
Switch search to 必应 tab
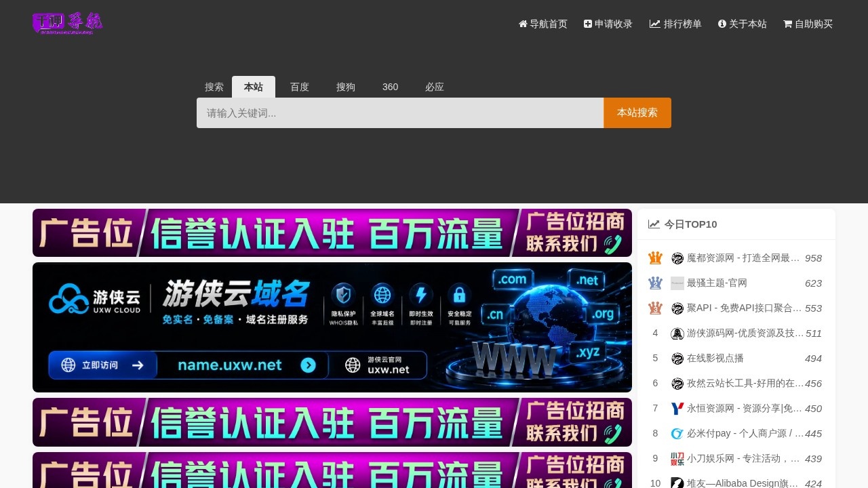[x=435, y=87]
